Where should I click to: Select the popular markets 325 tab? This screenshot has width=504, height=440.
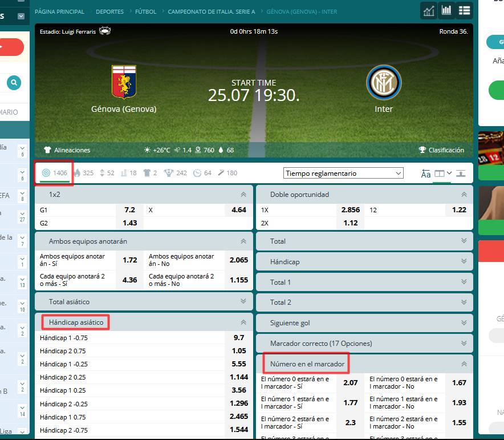tap(84, 173)
